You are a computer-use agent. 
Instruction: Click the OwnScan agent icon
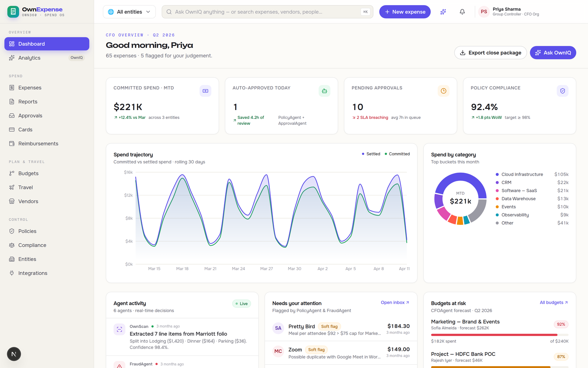[x=119, y=329]
